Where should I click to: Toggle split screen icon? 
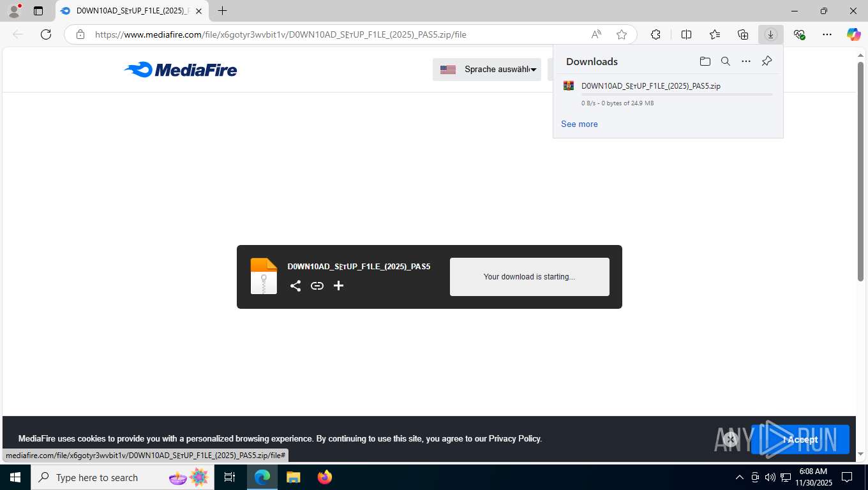687,34
